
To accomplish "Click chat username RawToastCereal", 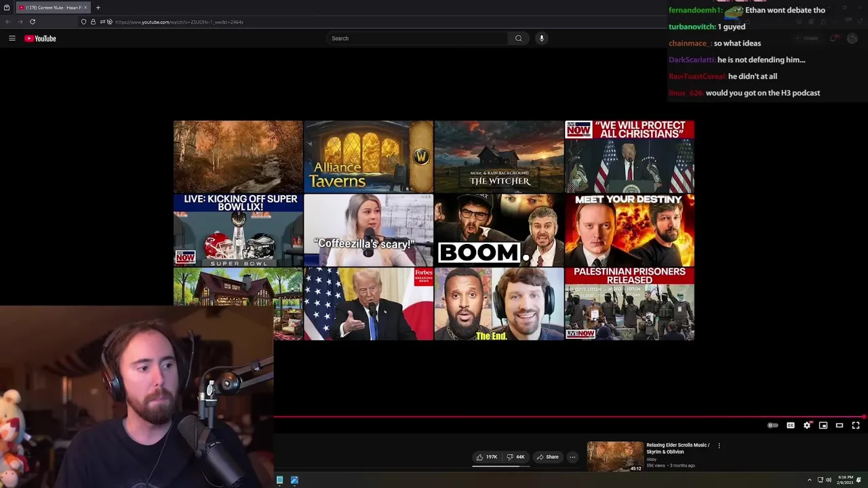I will pos(697,77).
